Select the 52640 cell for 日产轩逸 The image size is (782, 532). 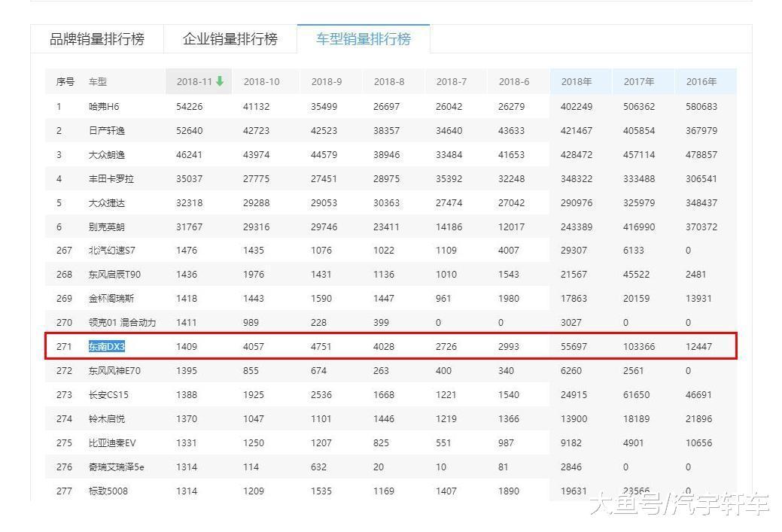(x=189, y=131)
